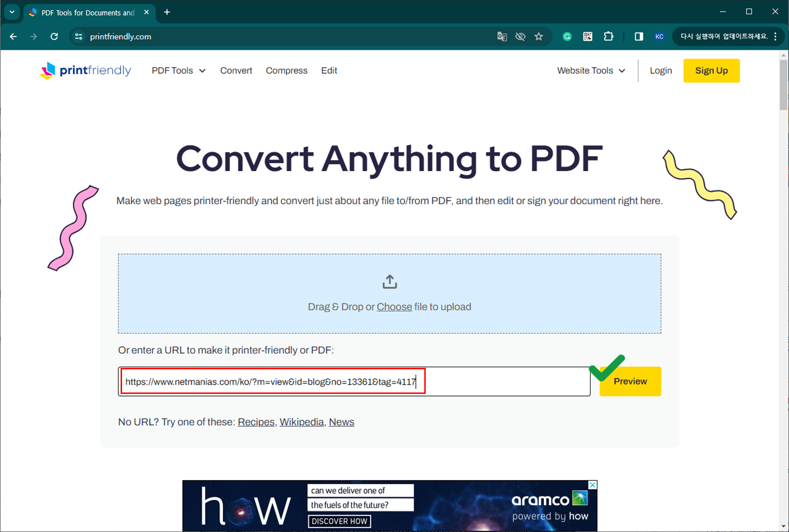789x532 pixels.
Task: Open the Grammarly extension icon
Action: (x=567, y=36)
